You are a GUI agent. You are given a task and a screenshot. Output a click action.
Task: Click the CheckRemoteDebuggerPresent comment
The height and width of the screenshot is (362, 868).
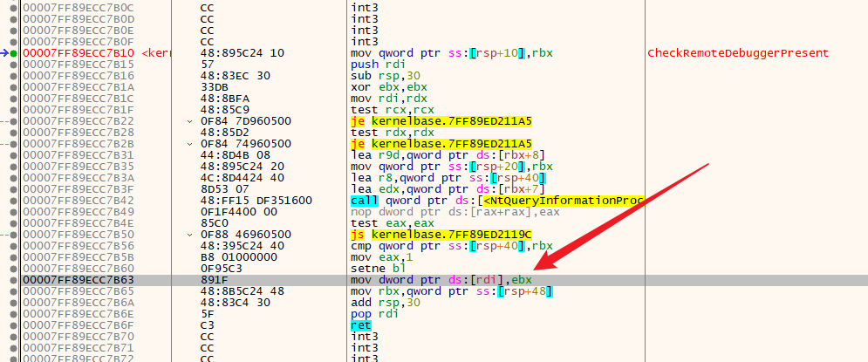click(737, 53)
